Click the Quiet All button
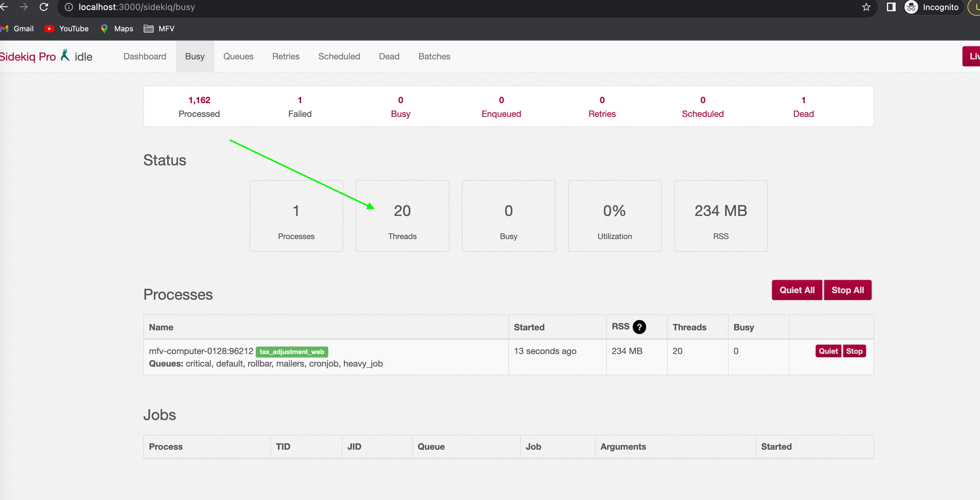Screen dimensions: 980x500 coord(797,290)
